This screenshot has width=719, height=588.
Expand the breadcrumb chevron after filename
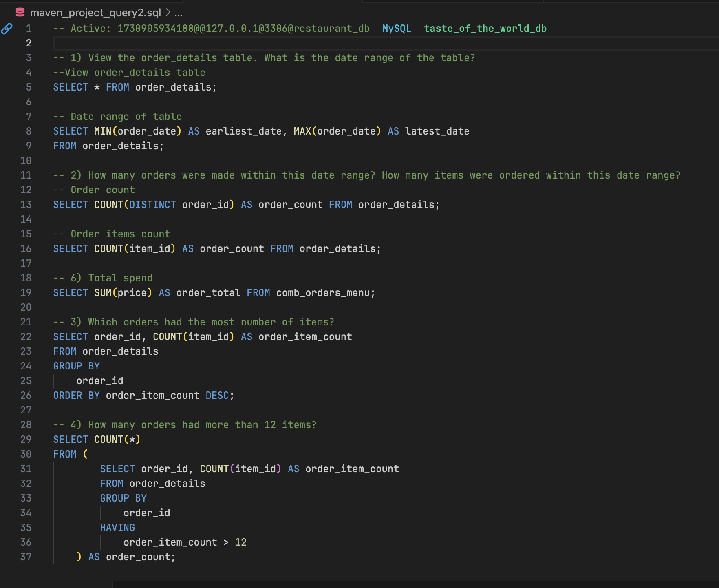point(168,13)
